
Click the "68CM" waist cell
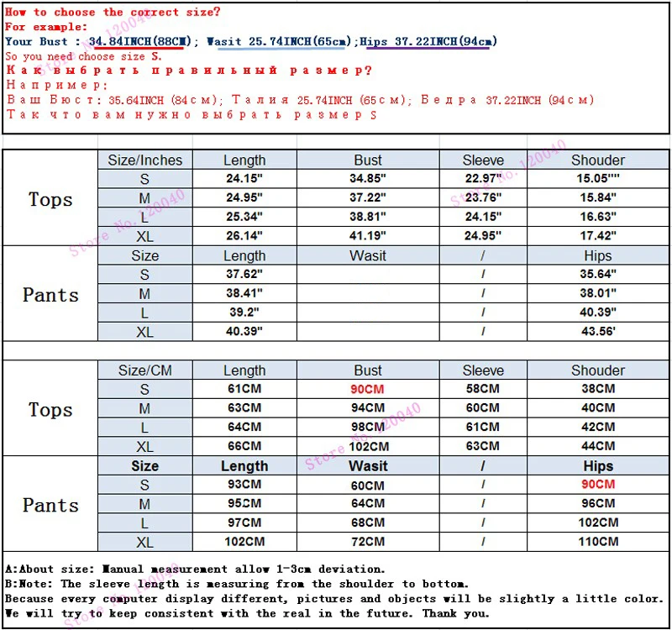point(368,522)
